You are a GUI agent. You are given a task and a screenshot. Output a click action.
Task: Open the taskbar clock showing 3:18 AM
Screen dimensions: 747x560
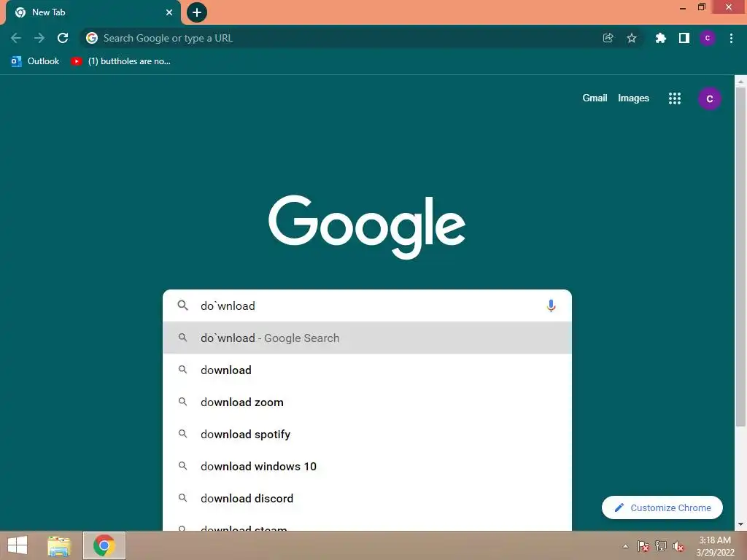[715, 546]
